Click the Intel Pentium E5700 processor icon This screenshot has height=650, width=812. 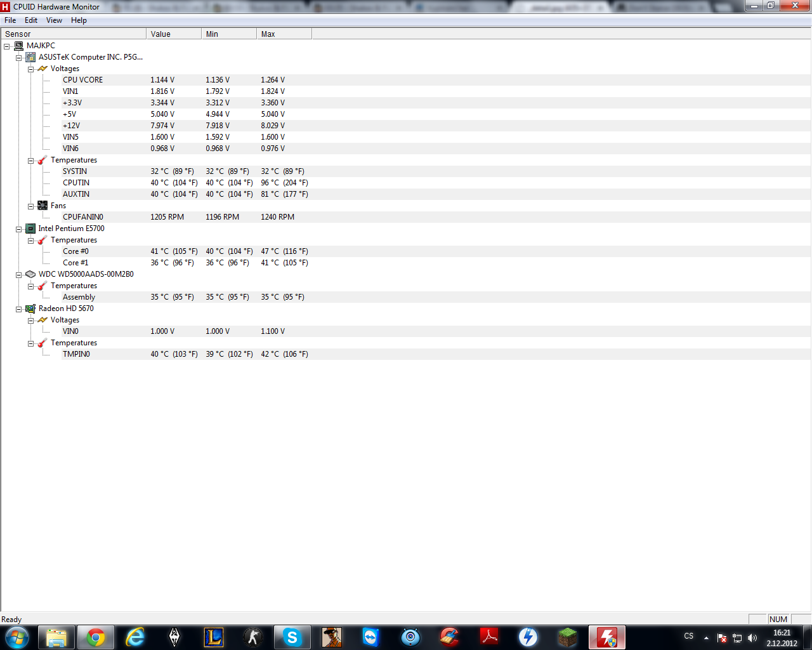[x=30, y=229]
